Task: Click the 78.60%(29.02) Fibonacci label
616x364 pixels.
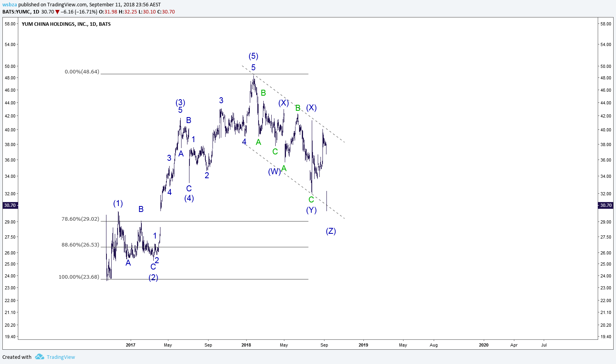Action: tap(80, 219)
